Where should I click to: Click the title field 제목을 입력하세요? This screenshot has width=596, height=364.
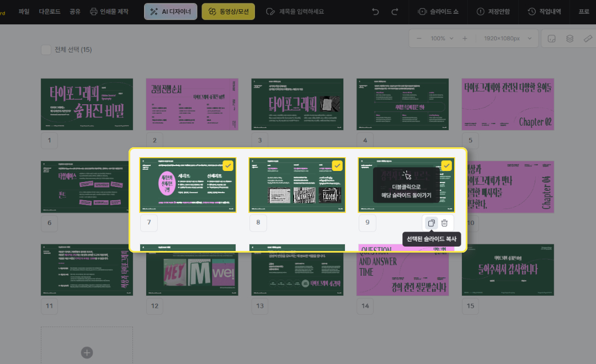[x=295, y=12]
